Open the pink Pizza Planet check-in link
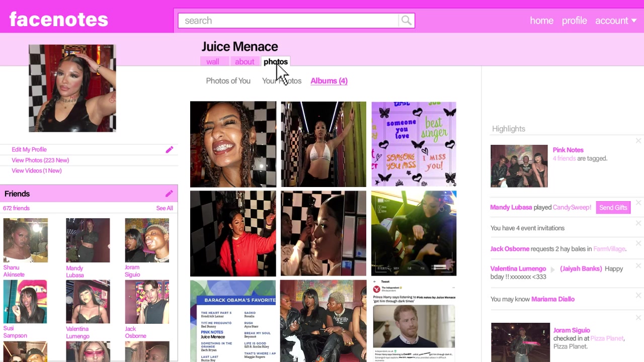The image size is (644, 362). click(607, 338)
